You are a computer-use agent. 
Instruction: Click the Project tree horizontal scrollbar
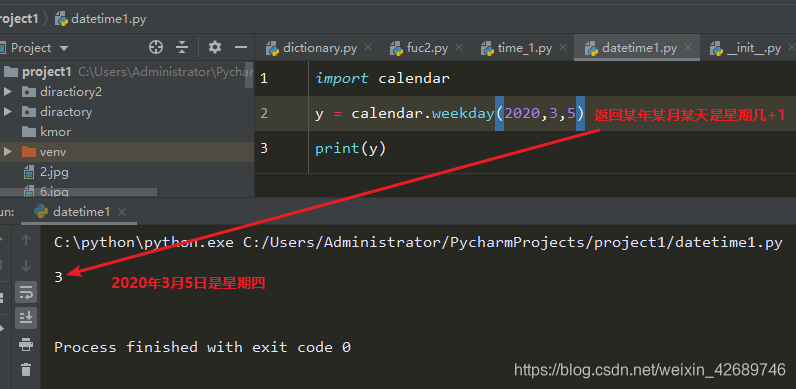click(78, 192)
